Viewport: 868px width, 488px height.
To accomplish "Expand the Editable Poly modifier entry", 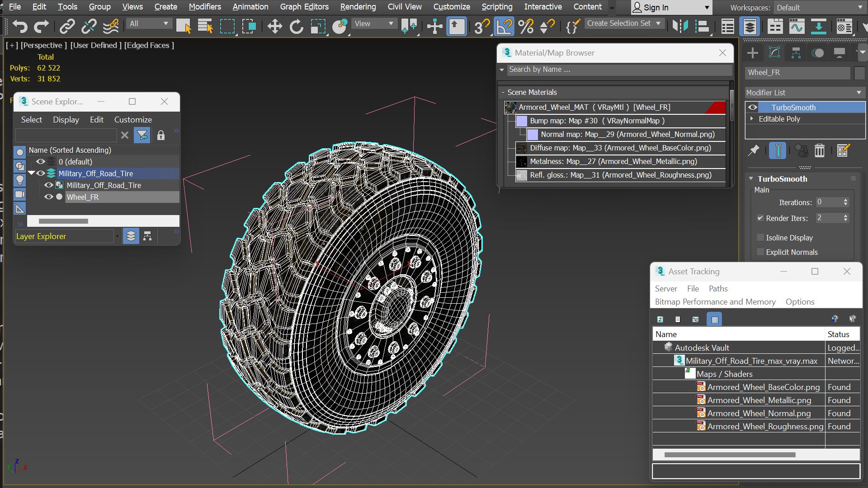I will pyautogui.click(x=752, y=118).
